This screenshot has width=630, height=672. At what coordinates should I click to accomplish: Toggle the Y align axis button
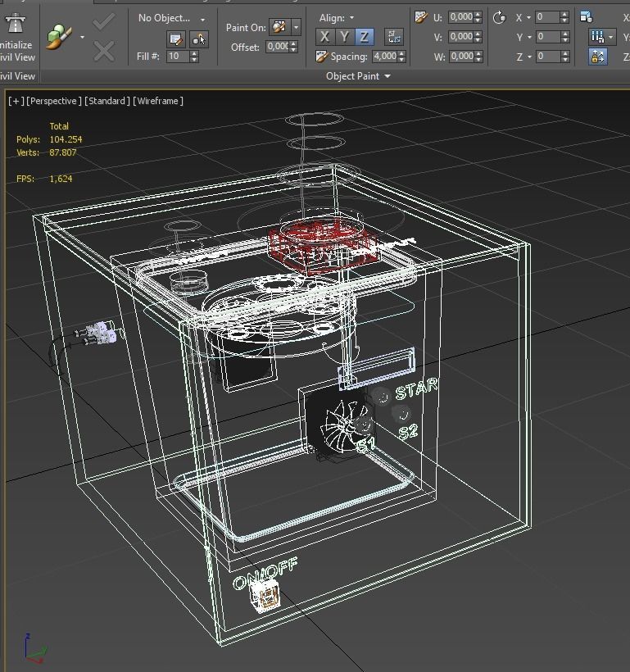(x=344, y=37)
